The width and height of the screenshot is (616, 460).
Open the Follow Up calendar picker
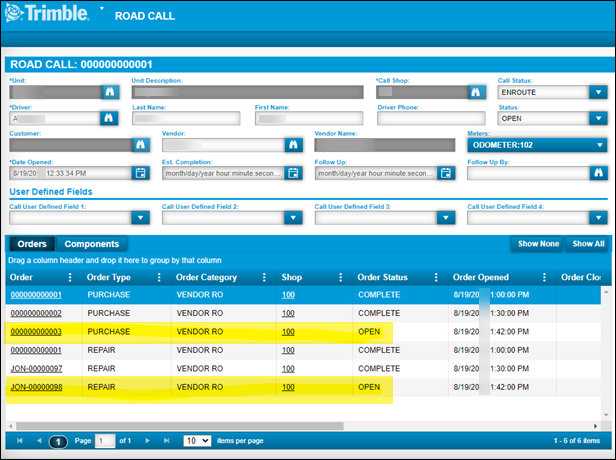click(x=446, y=172)
